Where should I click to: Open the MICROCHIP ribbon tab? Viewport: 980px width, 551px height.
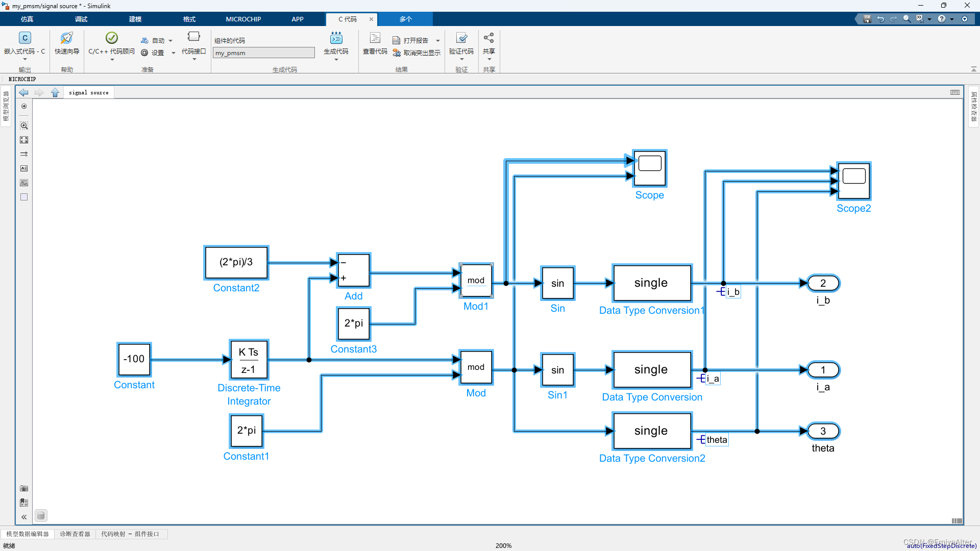coord(243,19)
